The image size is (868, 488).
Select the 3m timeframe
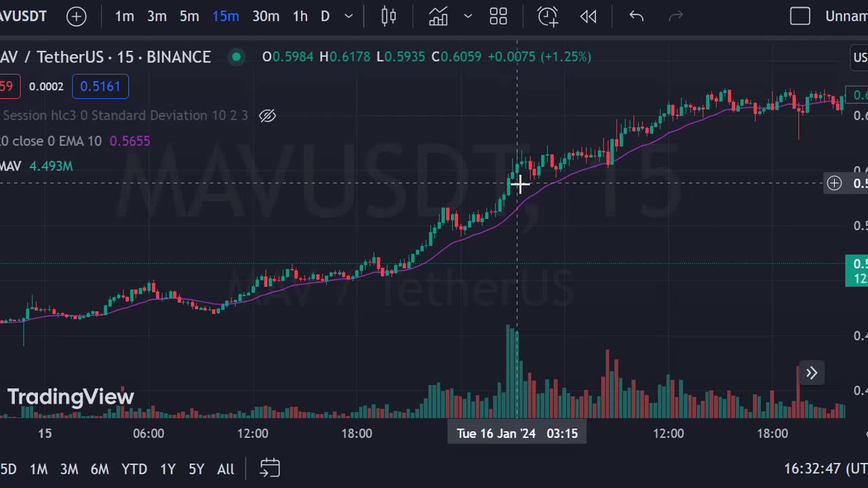157,16
